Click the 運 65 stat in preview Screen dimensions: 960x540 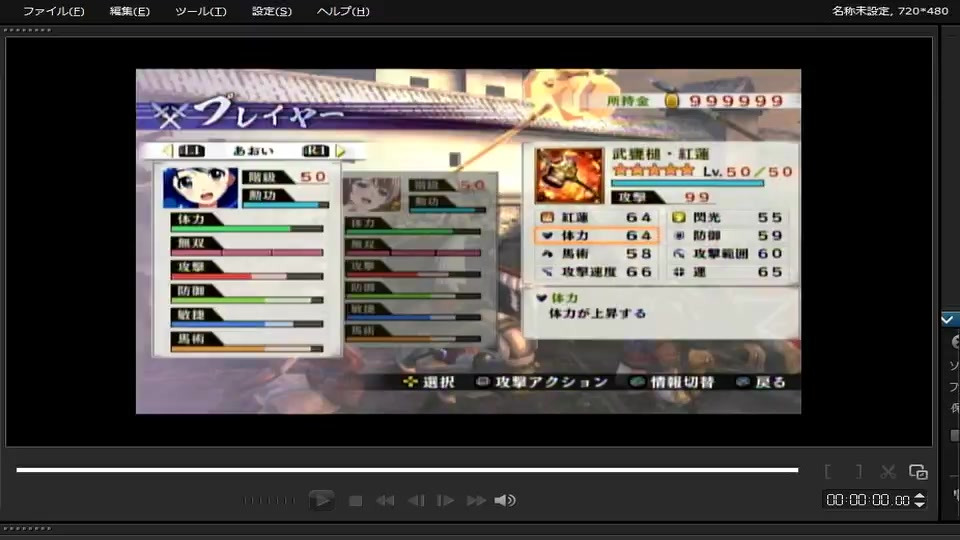click(x=727, y=272)
